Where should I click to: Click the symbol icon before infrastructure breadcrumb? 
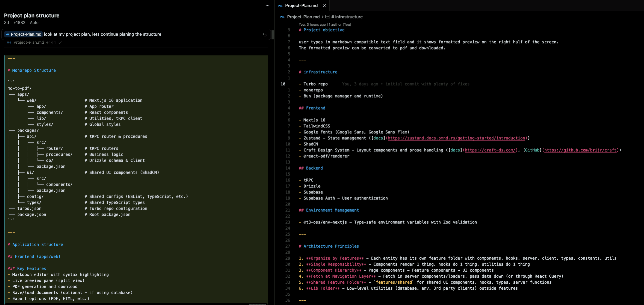point(328,17)
